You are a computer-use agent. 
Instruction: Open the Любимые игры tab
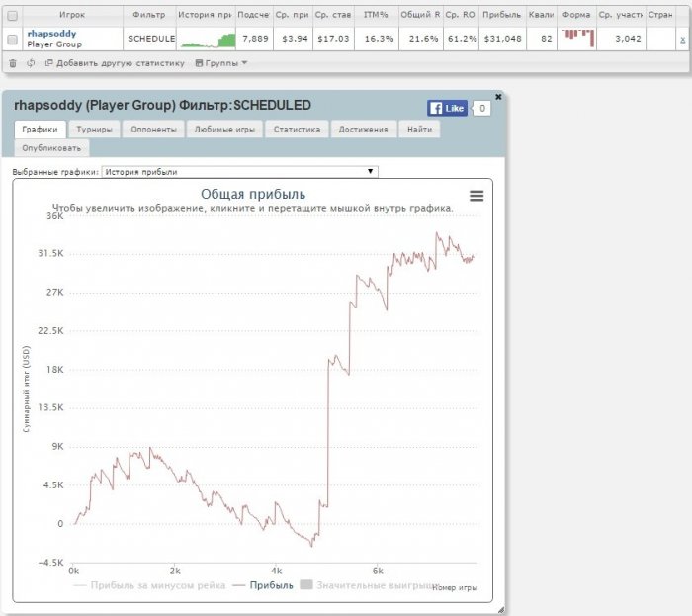coord(224,130)
